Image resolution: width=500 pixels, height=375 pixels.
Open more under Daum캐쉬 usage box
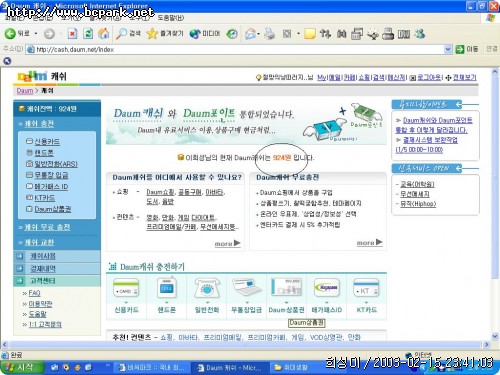pyautogui.click(x=227, y=243)
